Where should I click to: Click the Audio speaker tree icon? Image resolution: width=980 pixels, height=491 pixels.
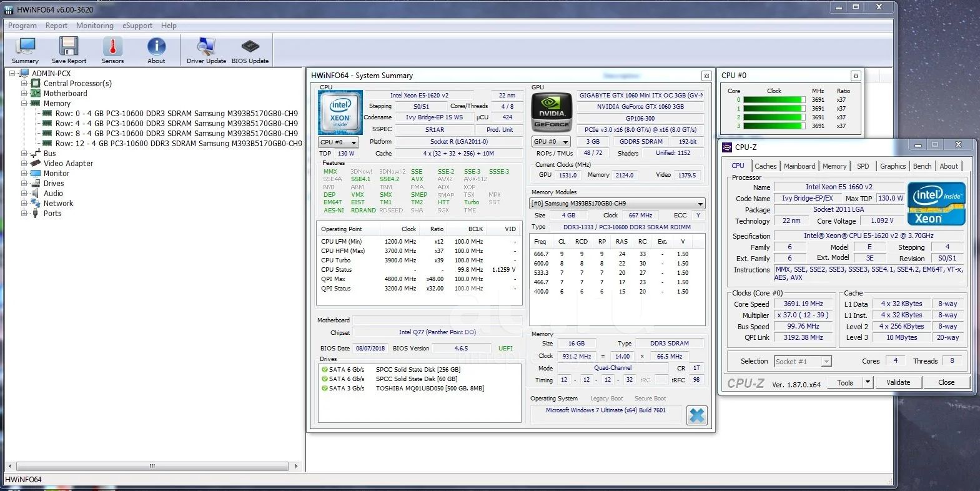coord(36,193)
